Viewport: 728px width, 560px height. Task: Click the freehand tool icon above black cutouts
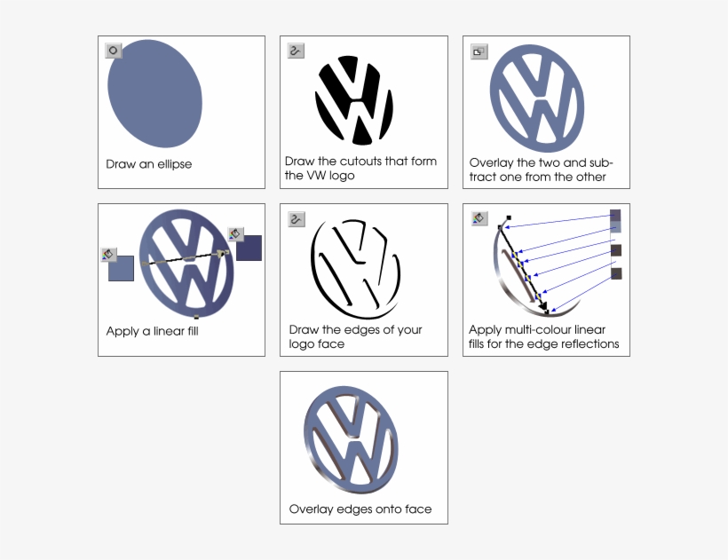click(296, 51)
